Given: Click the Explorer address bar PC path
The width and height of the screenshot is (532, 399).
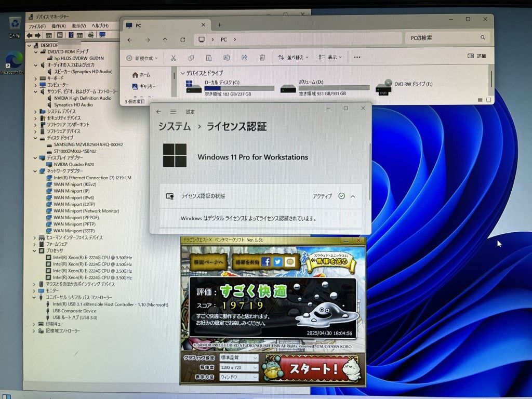Looking at the screenshot, I should click(298, 39).
